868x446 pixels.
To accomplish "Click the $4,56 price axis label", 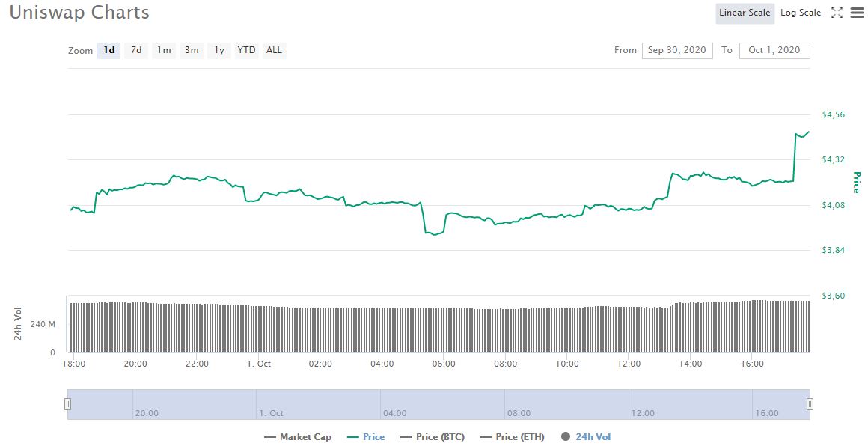I will pyautogui.click(x=833, y=114).
